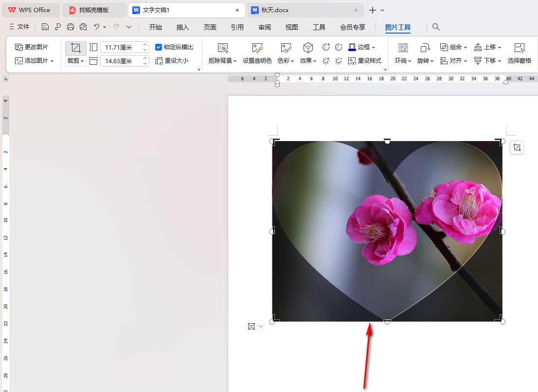Screen dimensions: 538x392
Task: Open the 添加图片 (Add Picture) dropdown
Action: click(x=35, y=61)
